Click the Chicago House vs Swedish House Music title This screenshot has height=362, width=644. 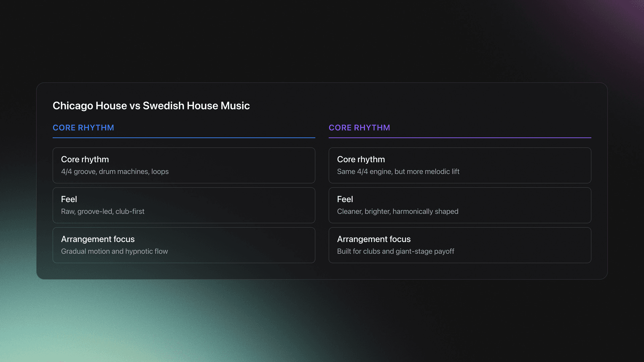151,106
